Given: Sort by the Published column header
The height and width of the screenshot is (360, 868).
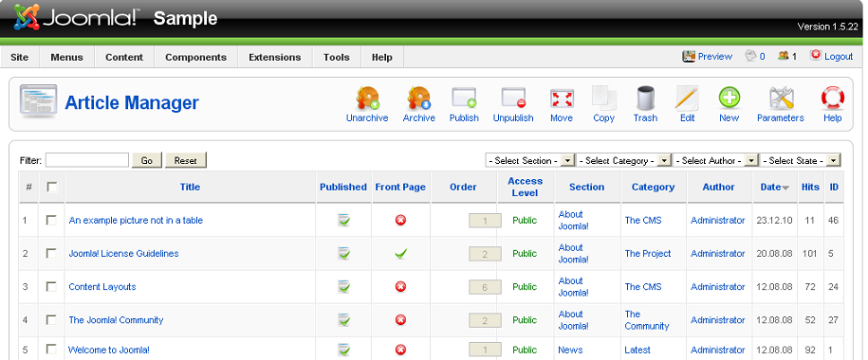Looking at the screenshot, I should click(343, 187).
